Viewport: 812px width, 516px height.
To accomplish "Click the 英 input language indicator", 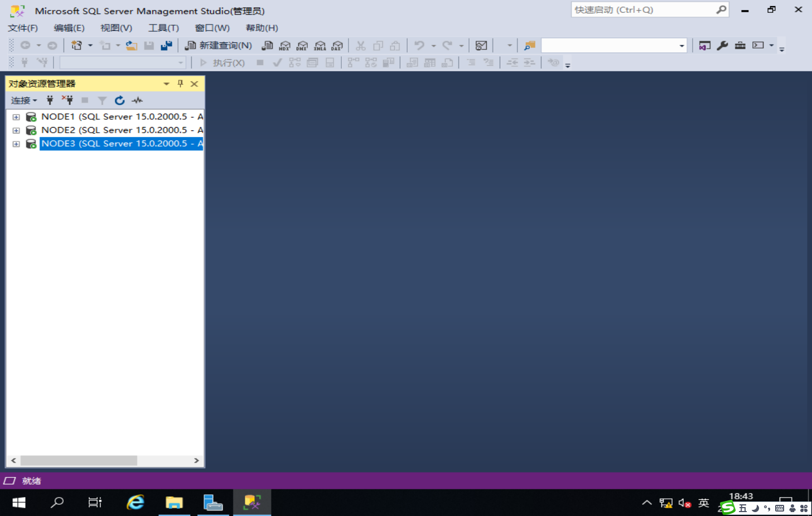I will point(704,503).
